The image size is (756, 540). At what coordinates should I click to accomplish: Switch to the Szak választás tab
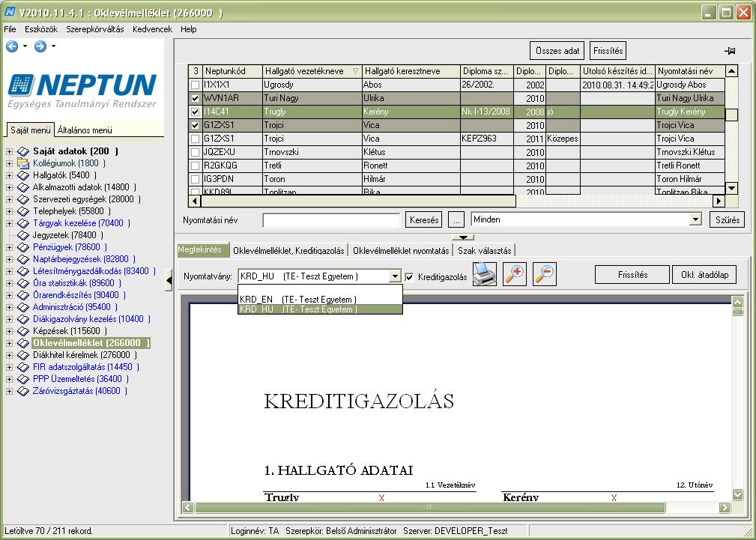tap(485, 251)
